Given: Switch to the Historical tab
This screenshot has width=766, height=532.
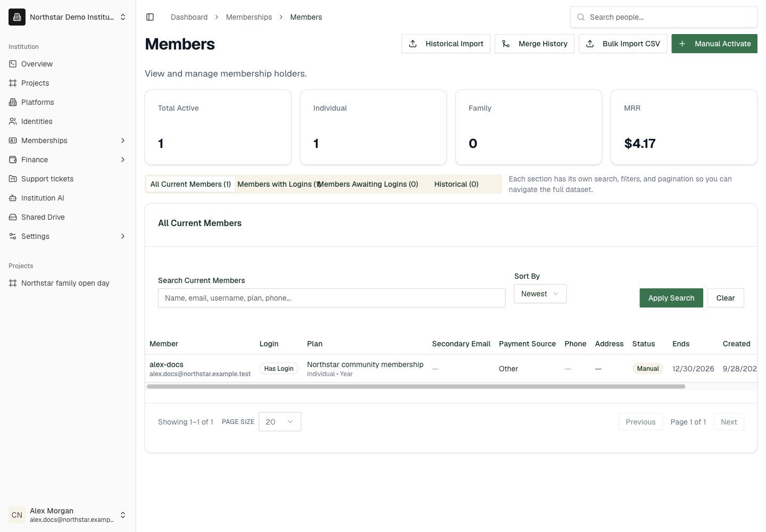Looking at the screenshot, I should pos(456,184).
